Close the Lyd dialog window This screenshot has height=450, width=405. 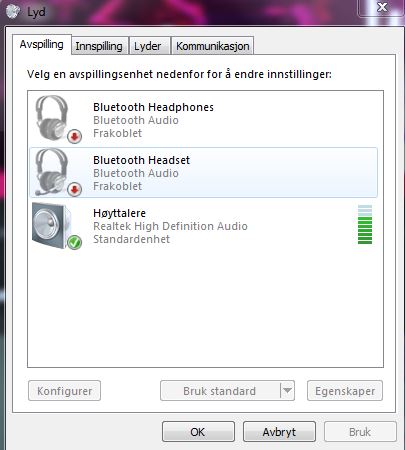pyautogui.click(x=382, y=7)
